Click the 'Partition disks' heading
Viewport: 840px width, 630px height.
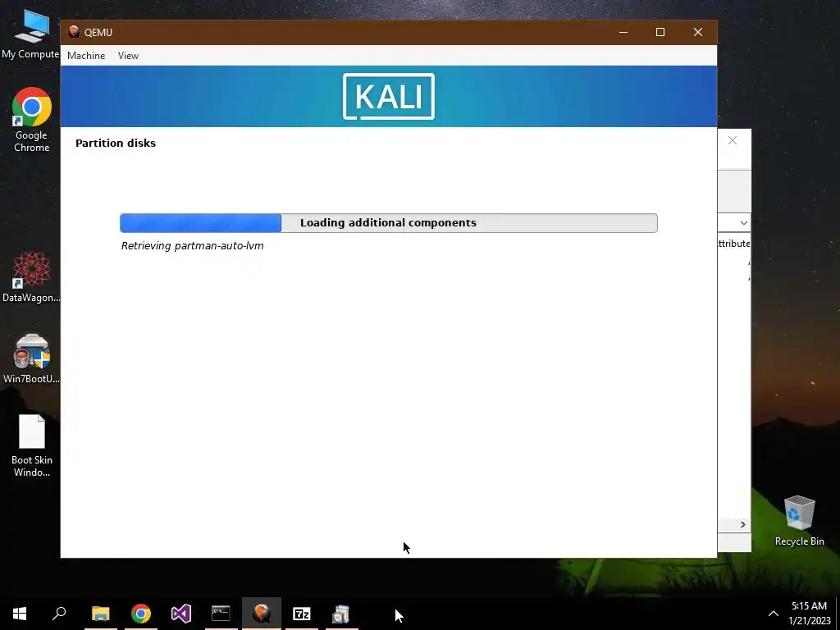116,143
